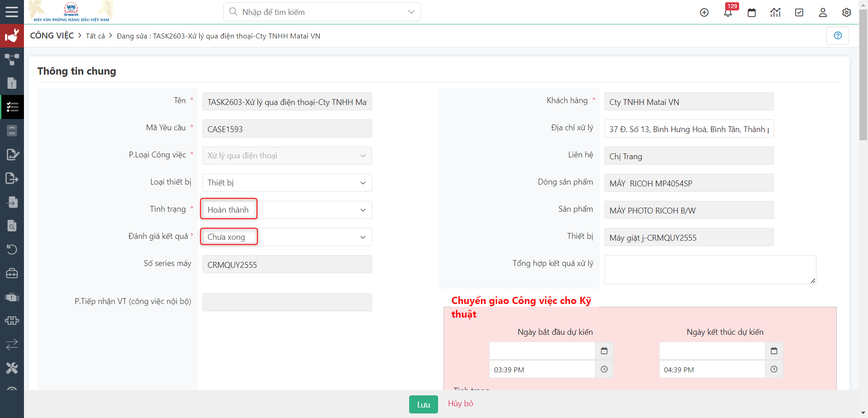
Task: Open end date calendar picker
Action: coord(774,351)
